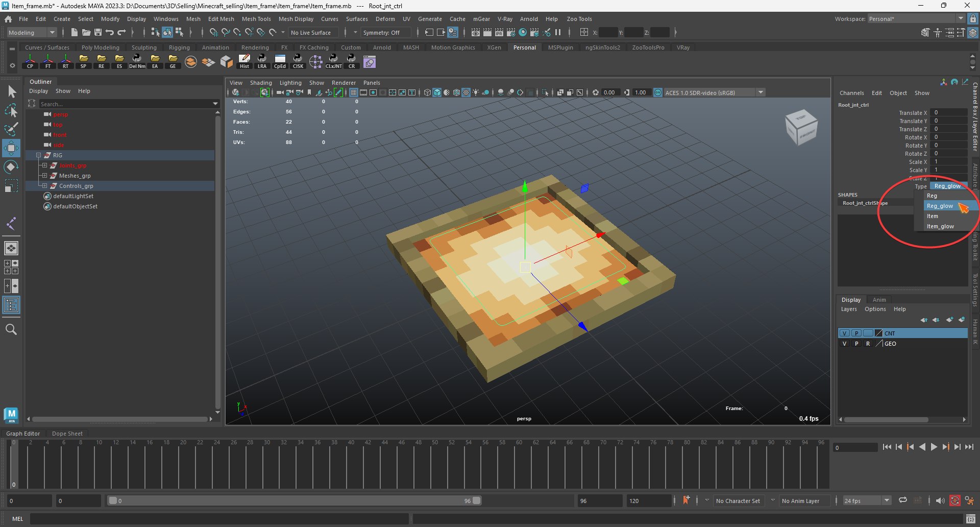This screenshot has width=980, height=527.
Task: Save scene with the floppy disk icon
Action: [x=98, y=32]
